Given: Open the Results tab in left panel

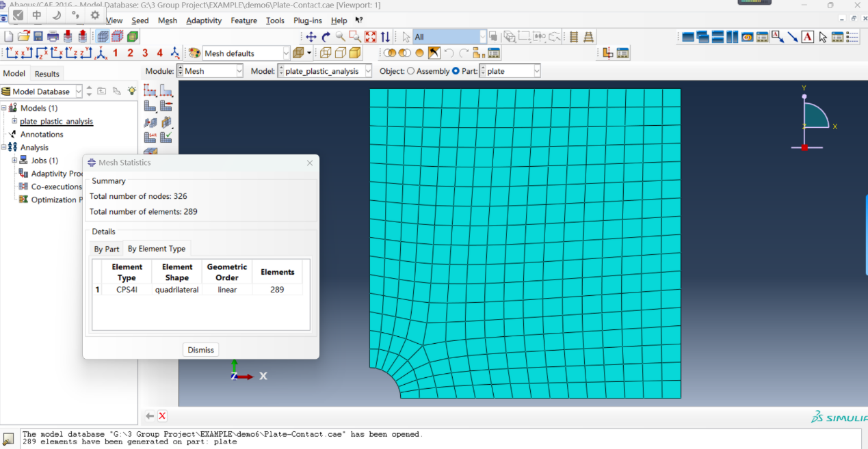Looking at the screenshot, I should (47, 74).
